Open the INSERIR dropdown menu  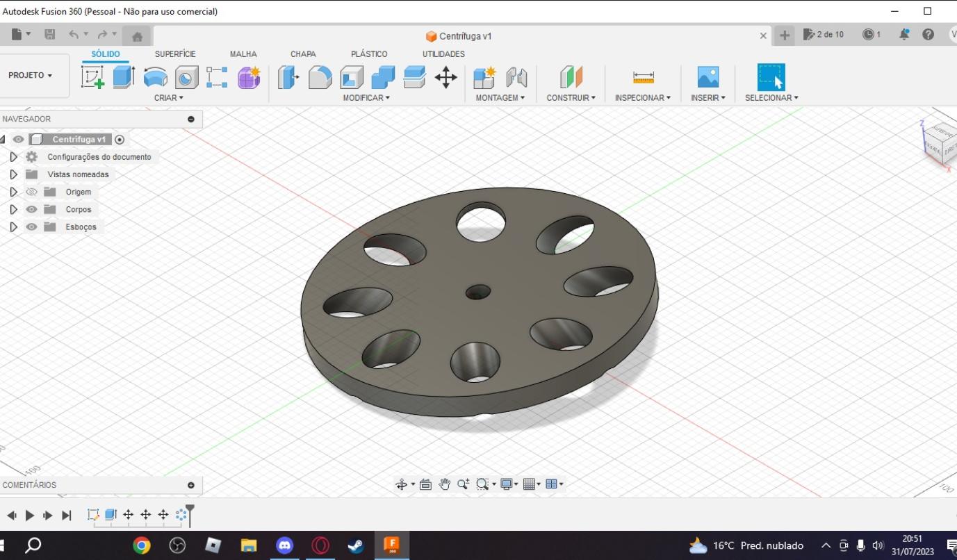click(x=708, y=98)
